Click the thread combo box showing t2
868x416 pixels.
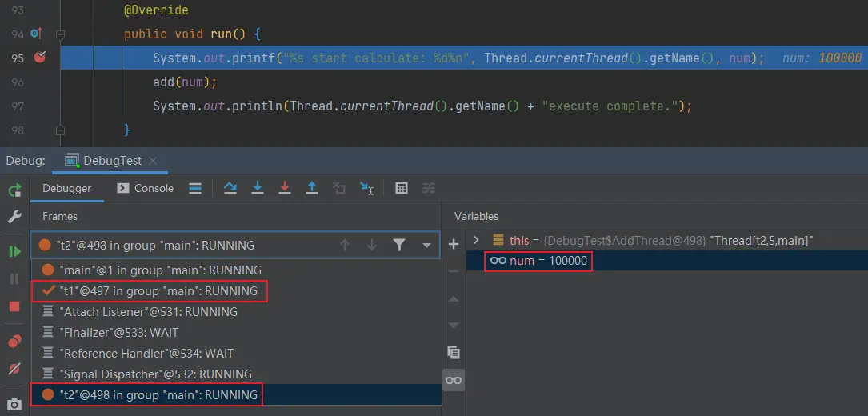235,245
